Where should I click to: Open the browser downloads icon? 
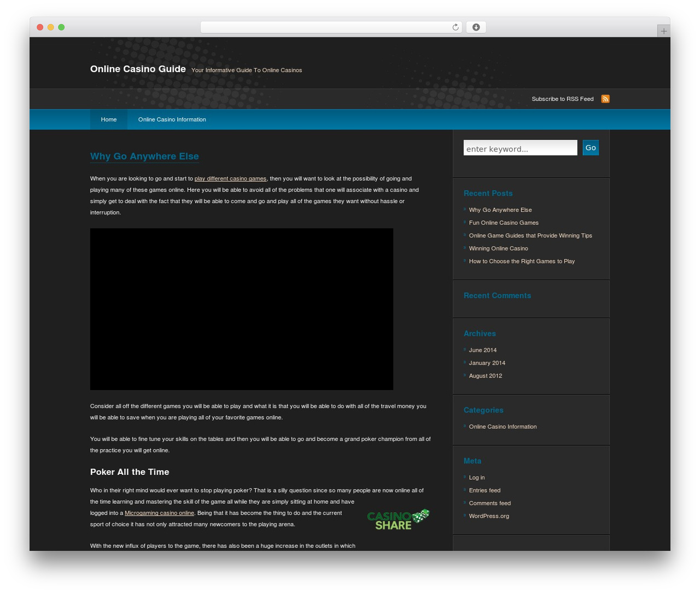[x=476, y=27]
